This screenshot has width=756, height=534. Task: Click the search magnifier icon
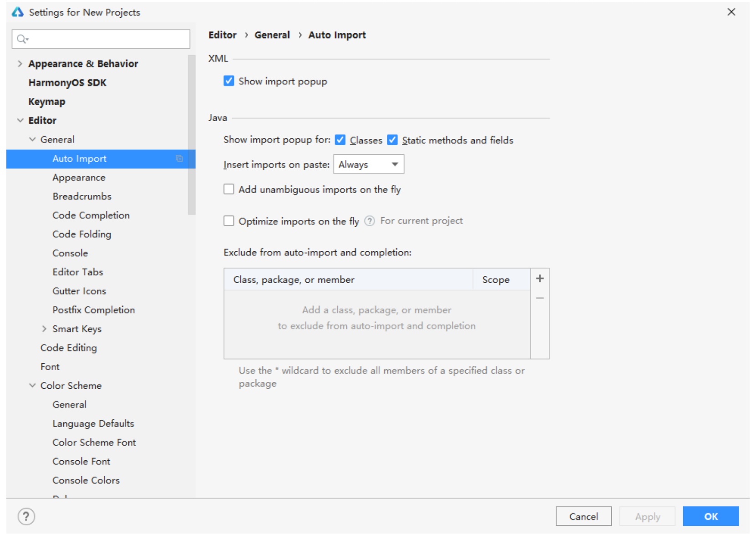point(22,39)
